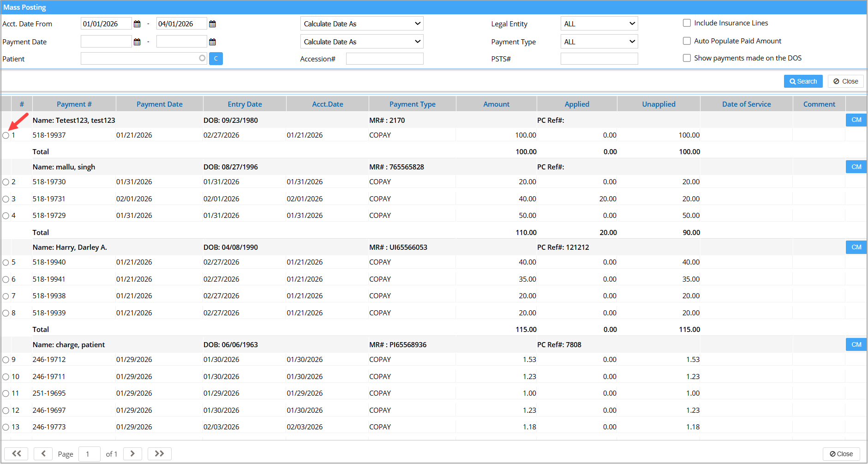Open calendar for Acct. Date end field

click(x=212, y=24)
